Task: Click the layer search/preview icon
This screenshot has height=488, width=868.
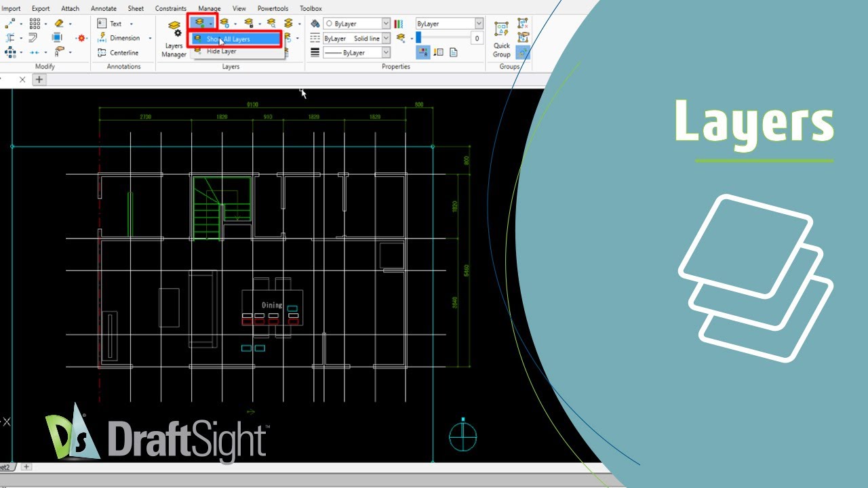Action: tap(271, 24)
